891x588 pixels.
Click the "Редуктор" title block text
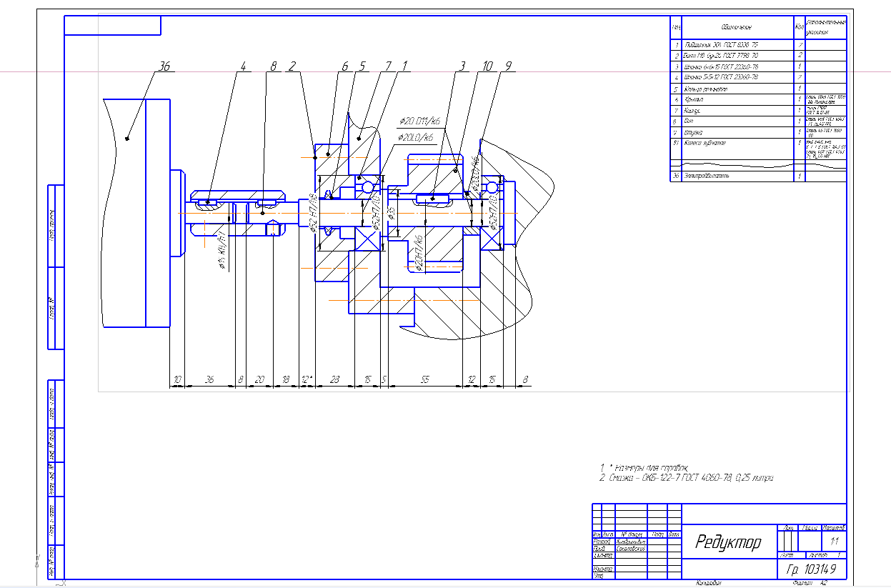(x=728, y=543)
